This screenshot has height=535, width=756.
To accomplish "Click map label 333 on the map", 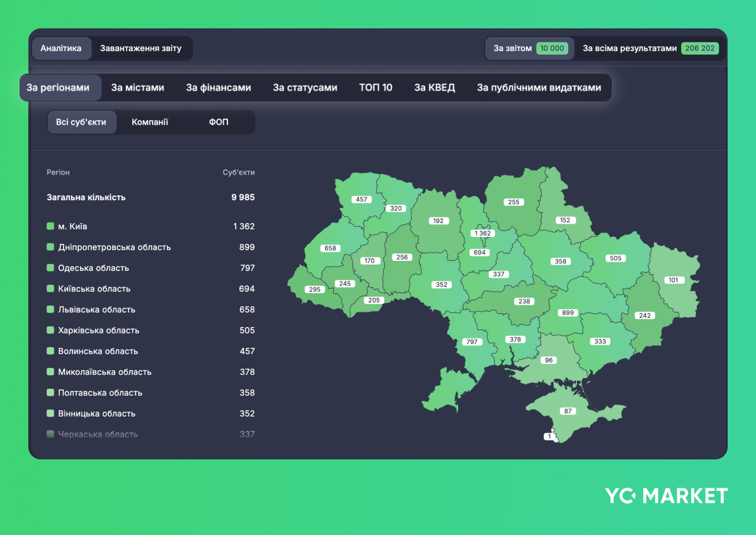I will (x=600, y=342).
